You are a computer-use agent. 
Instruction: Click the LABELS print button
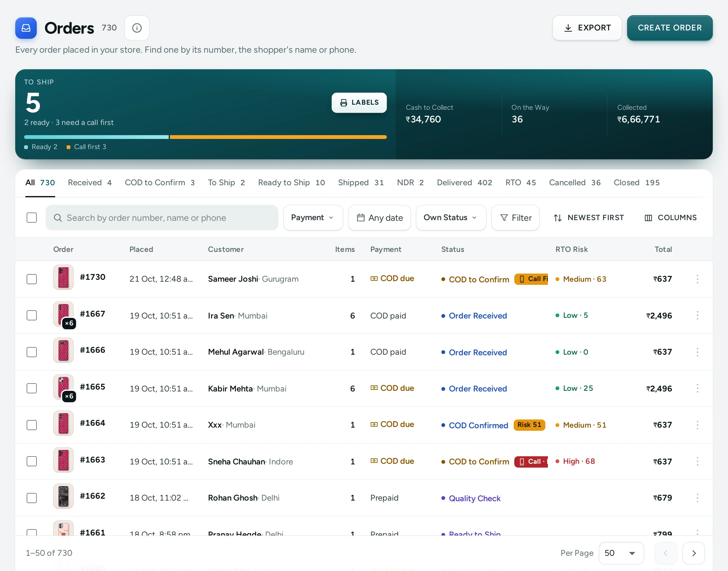coord(359,103)
